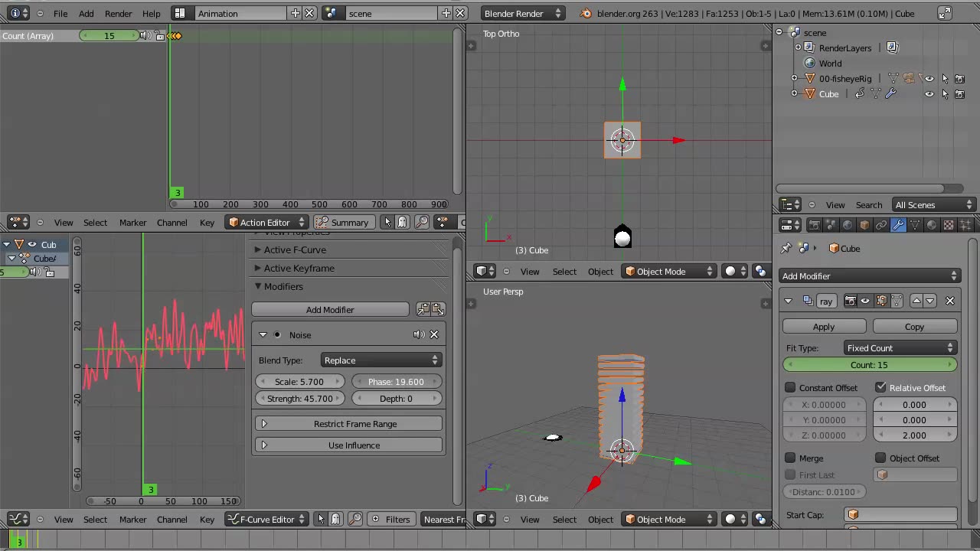980x551 pixels.
Task: Click the Filters button in F-Curve Editor header
Action: pos(390,519)
